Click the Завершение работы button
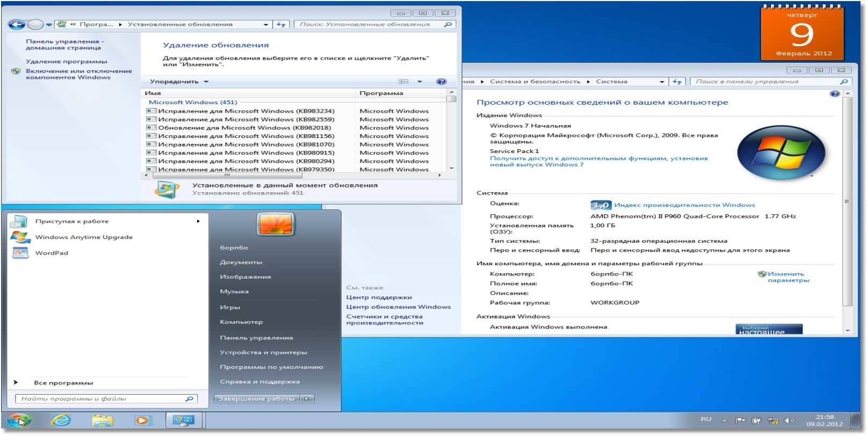The width and height of the screenshot is (868, 436). (x=257, y=399)
